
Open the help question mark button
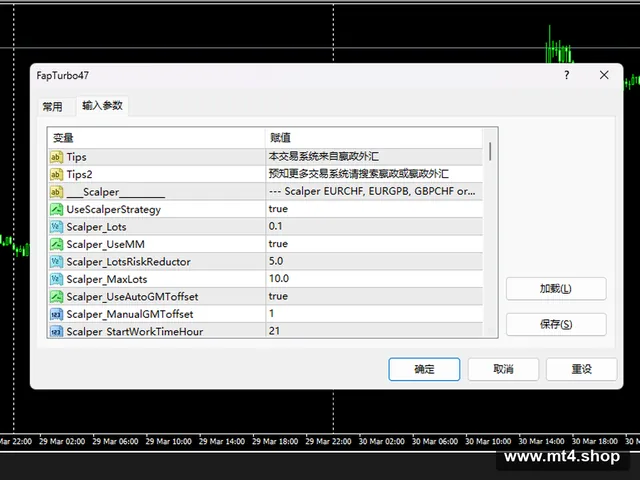click(x=567, y=75)
